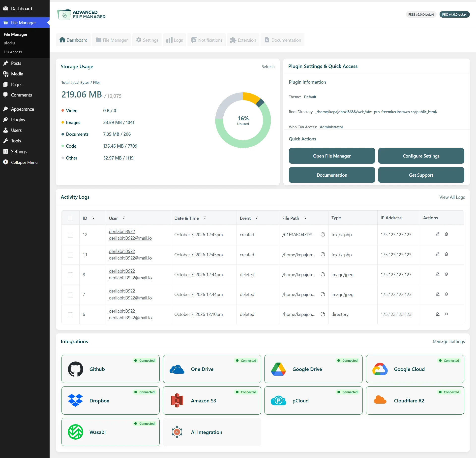Click the Github logo icon
The height and width of the screenshot is (458, 476).
(x=76, y=369)
